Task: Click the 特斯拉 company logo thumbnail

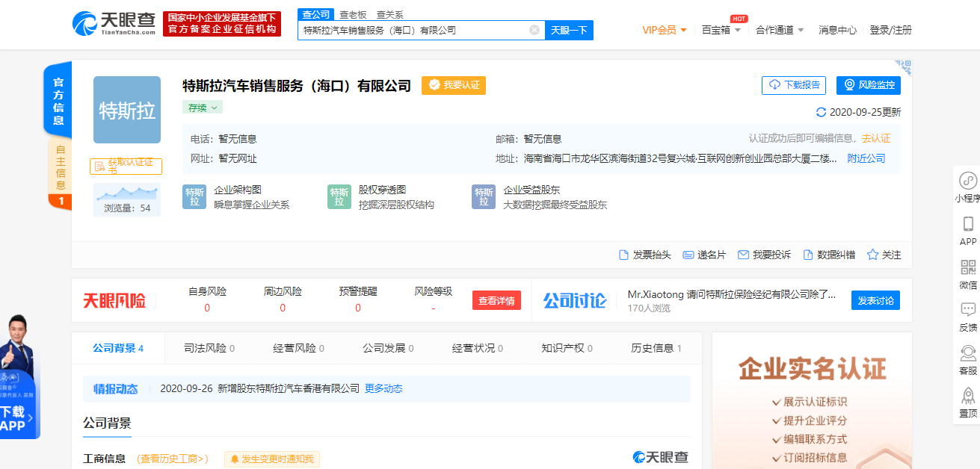Action: pos(127,110)
